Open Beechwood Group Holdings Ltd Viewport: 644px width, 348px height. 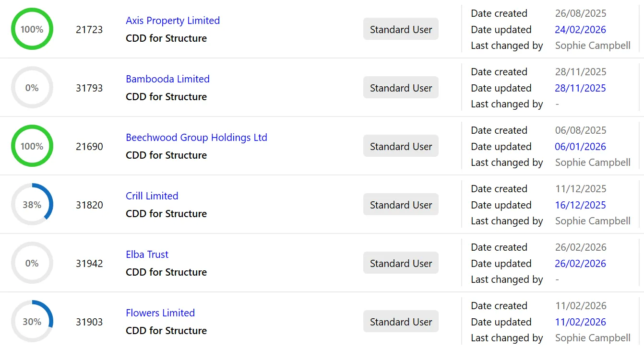click(x=197, y=137)
